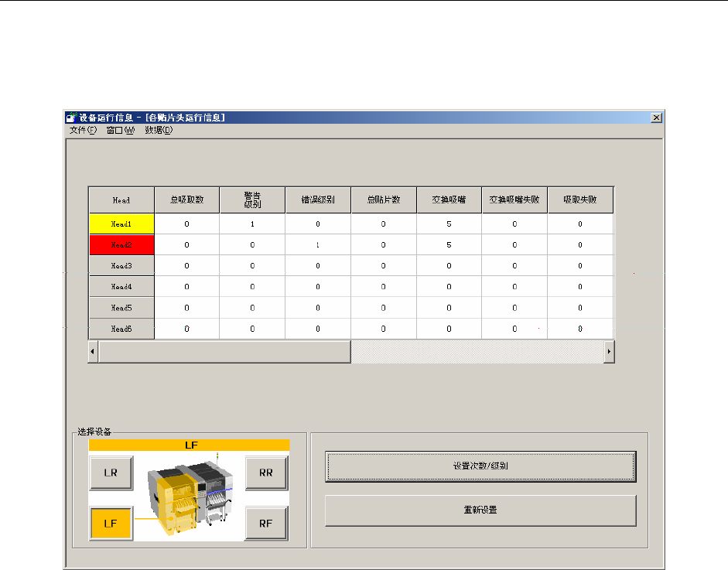728x570 pixels.
Task: Select the Head3 row header
Action: tap(121, 266)
